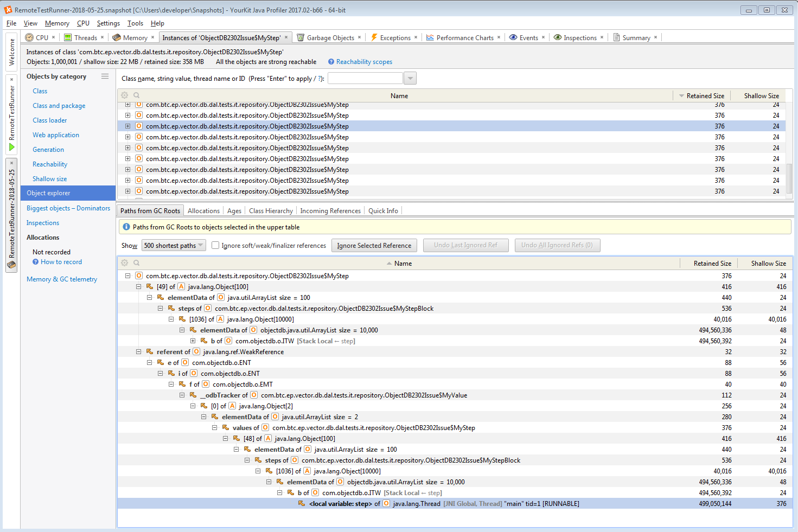798x532 pixels.
Task: Click the java.lang.Thread object icon in the last row
Action: tap(386, 504)
